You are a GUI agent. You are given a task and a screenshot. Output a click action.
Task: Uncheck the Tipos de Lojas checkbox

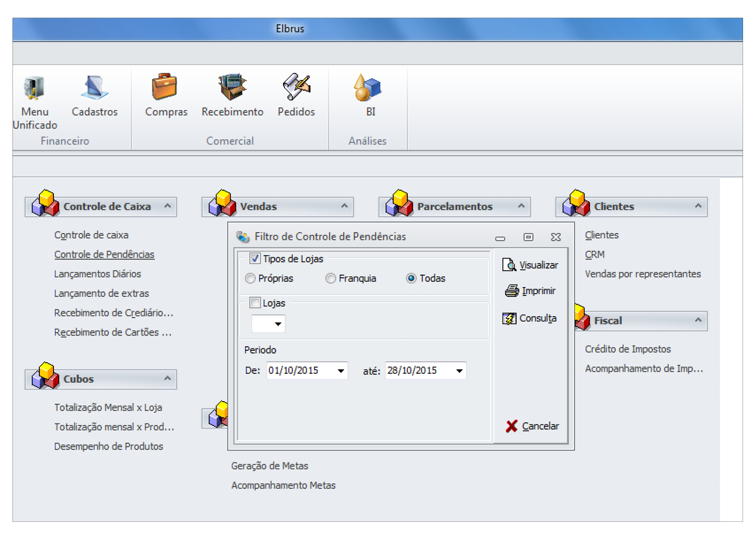(x=255, y=258)
